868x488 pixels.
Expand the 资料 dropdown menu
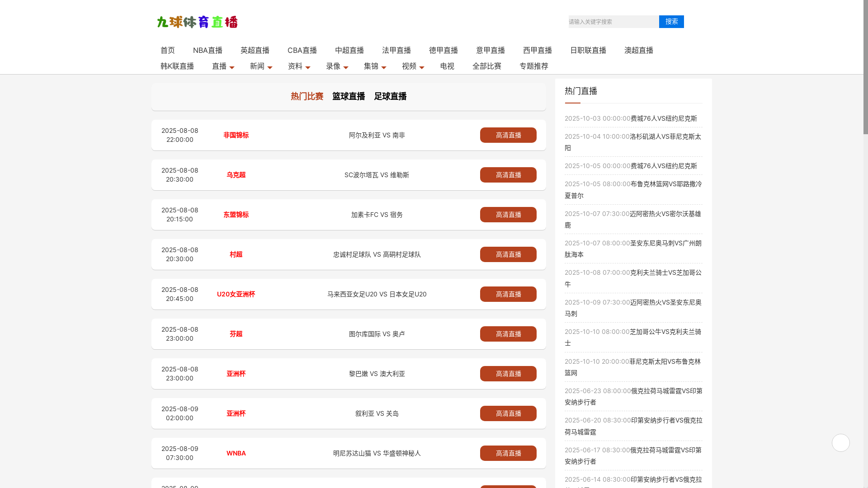[299, 66]
